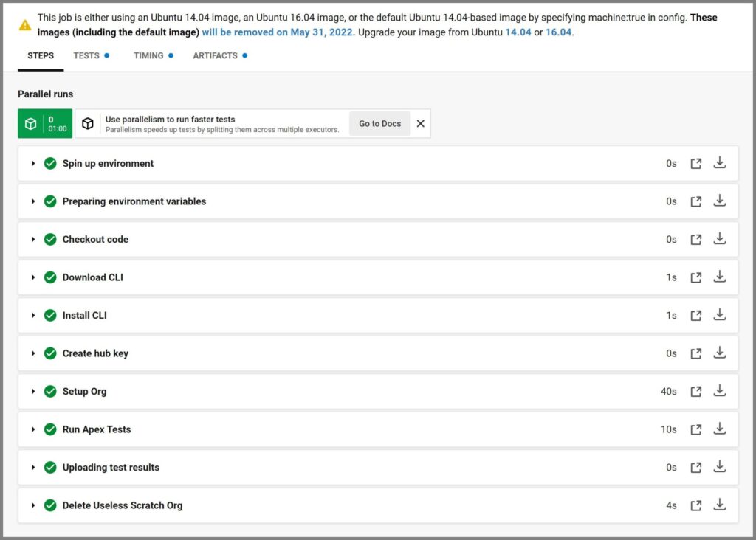The height and width of the screenshot is (540, 756).
Task: Open Uploading test results in new tab
Action: [x=695, y=468]
